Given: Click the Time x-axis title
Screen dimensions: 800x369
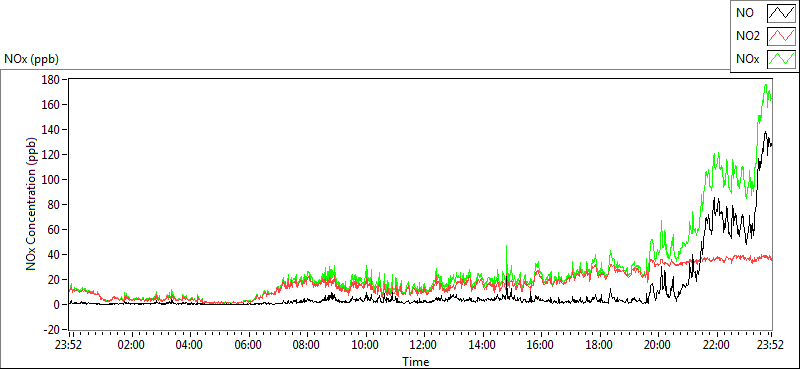Looking at the screenshot, I should pos(415,362).
